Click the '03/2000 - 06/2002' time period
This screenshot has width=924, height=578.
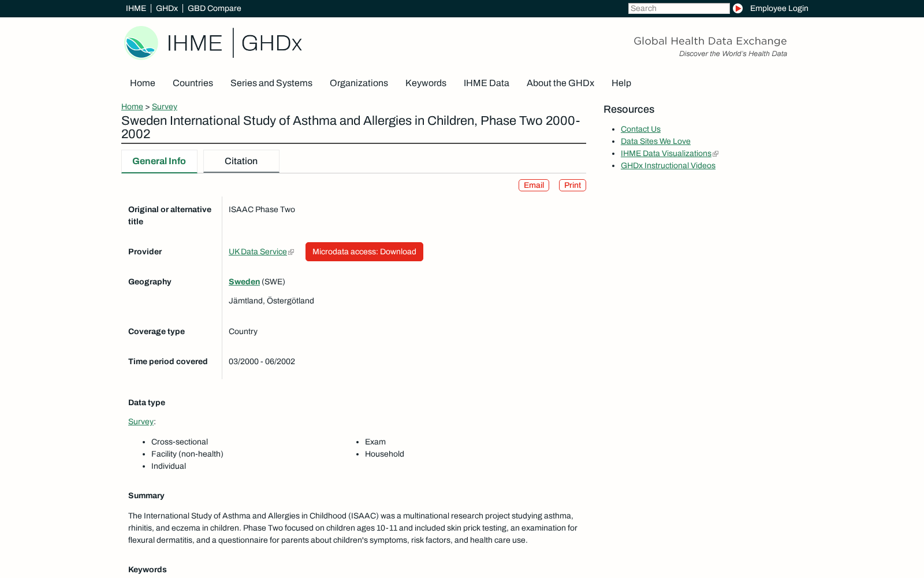(262, 361)
